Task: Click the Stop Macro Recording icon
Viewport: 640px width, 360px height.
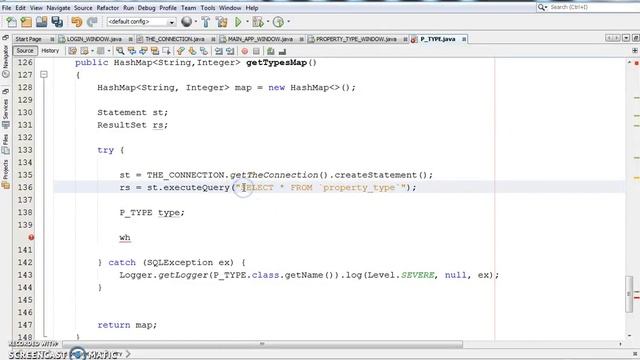Action: click(256, 51)
